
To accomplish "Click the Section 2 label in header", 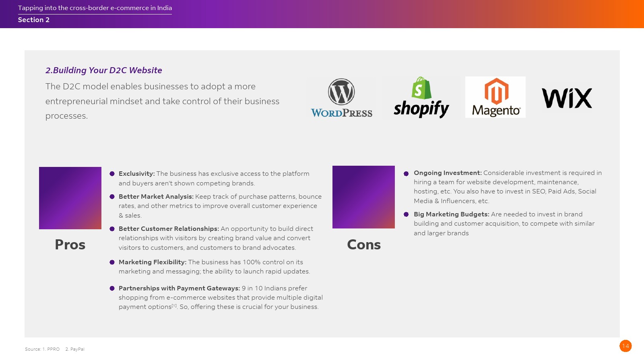I will pyautogui.click(x=34, y=20).
